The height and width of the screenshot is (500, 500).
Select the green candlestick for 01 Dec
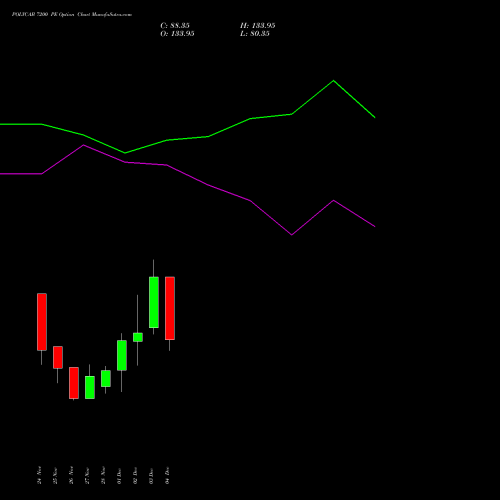pyautogui.click(x=122, y=355)
